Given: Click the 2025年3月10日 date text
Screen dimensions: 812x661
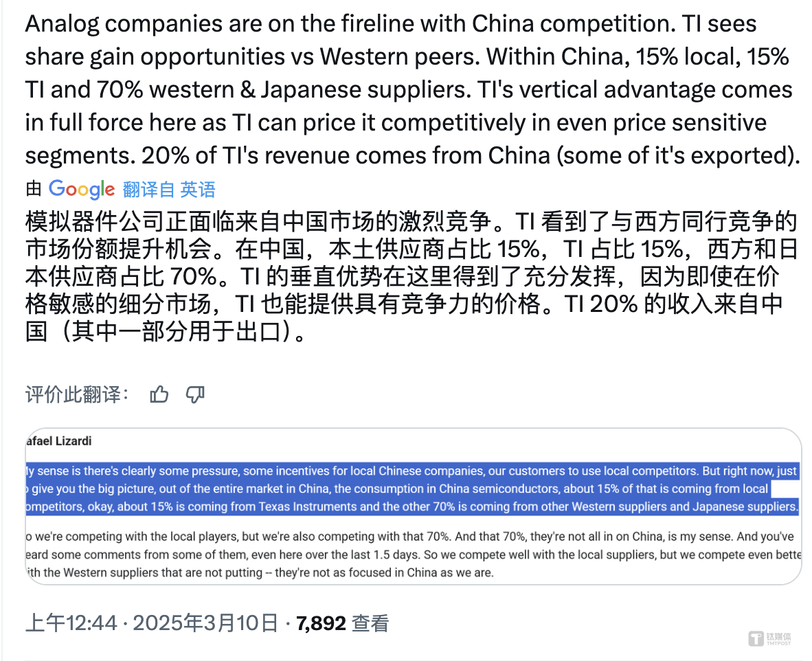Looking at the screenshot, I should [x=205, y=623].
